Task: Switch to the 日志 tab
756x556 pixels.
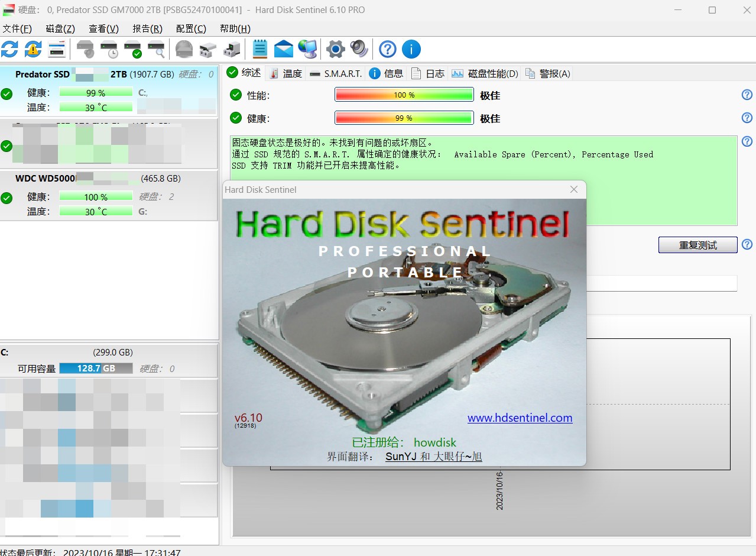Action: pos(427,73)
